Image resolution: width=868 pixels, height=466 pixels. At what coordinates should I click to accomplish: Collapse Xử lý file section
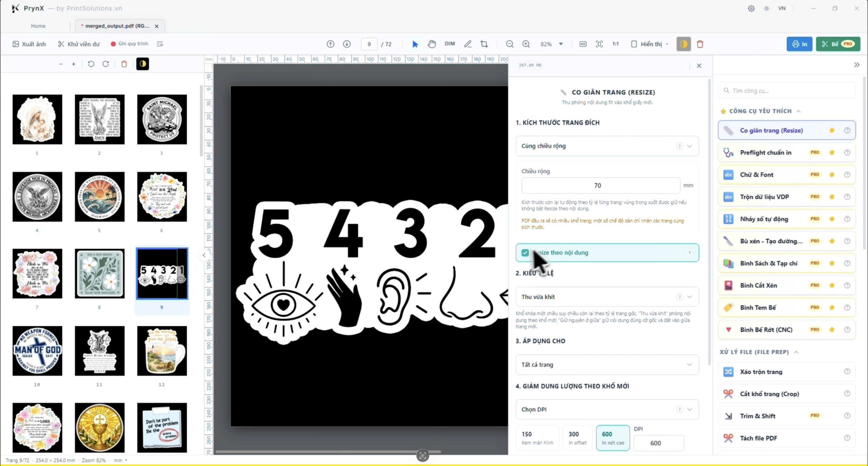(x=796, y=352)
